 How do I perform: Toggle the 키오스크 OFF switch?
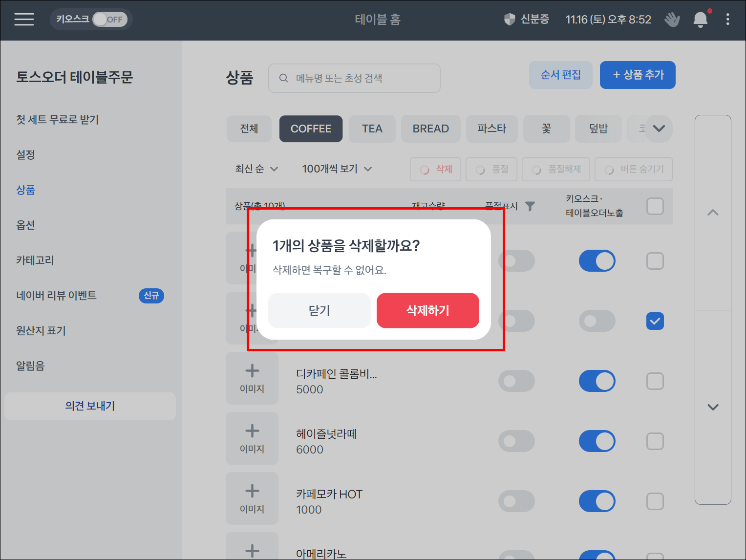pos(109,20)
